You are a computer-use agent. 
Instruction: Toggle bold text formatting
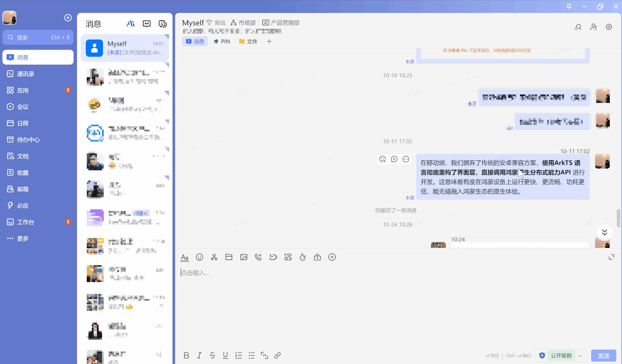click(186, 356)
